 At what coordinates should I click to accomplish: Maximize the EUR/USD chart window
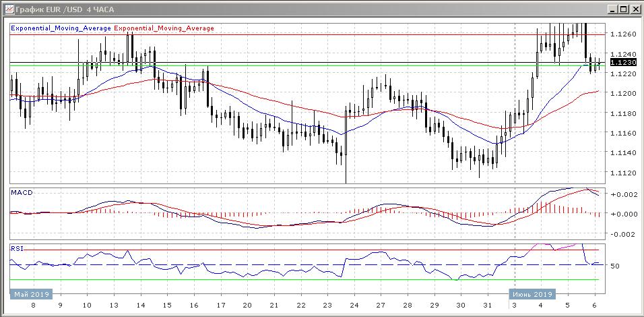pyautogui.click(x=623, y=9)
